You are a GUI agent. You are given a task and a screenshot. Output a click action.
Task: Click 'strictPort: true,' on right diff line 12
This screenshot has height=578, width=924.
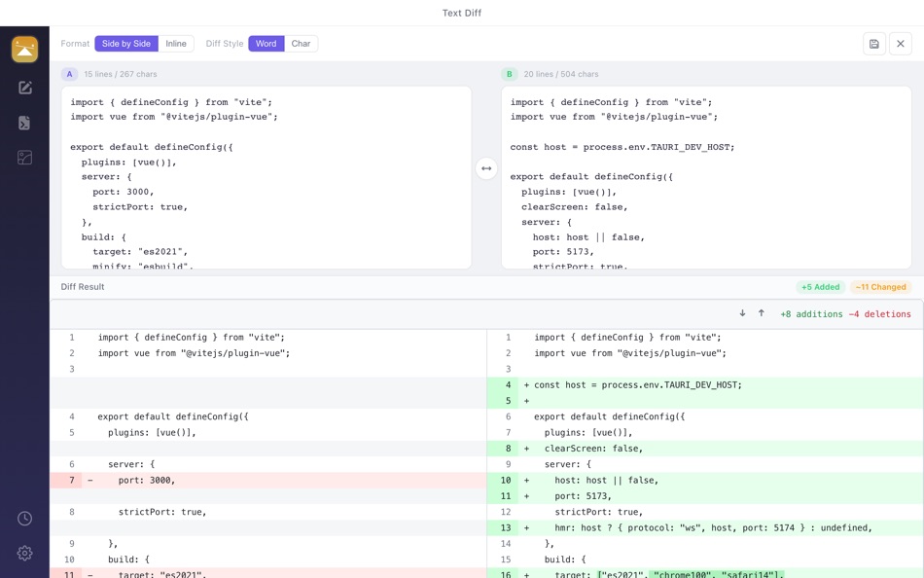599,513
